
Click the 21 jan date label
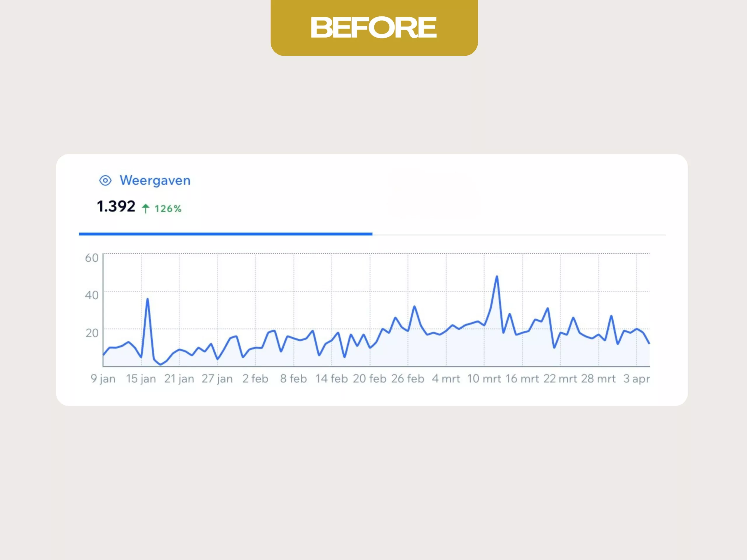tap(179, 379)
